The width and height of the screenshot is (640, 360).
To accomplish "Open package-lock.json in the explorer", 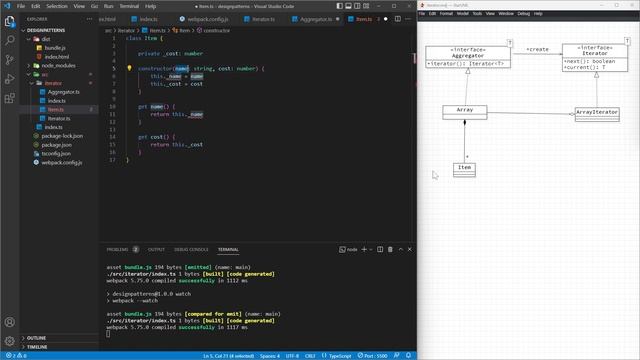I will (x=62, y=136).
